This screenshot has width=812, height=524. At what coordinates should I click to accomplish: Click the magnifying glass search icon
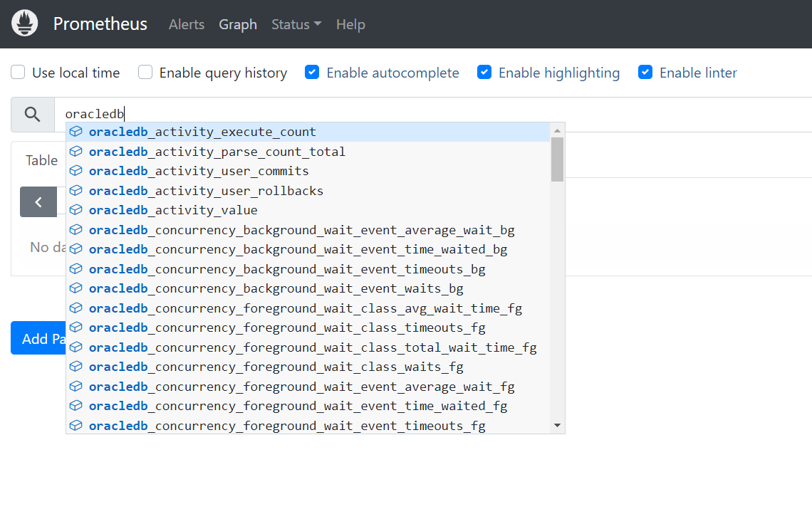tap(33, 114)
